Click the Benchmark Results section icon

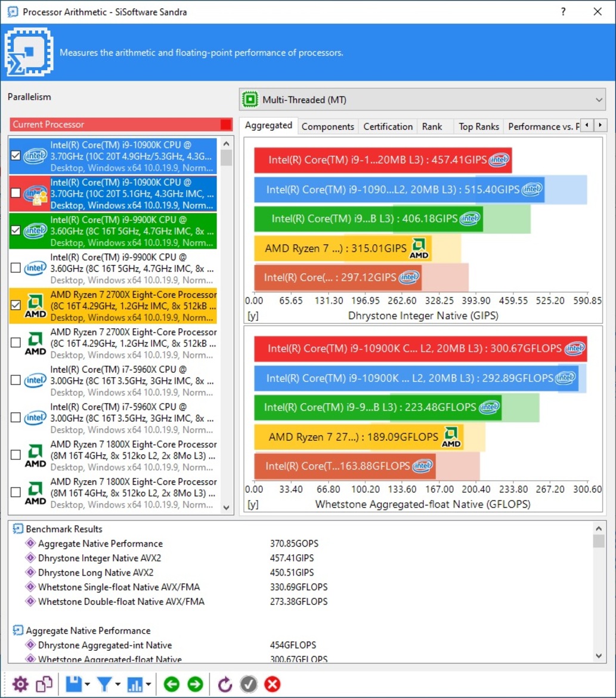tap(18, 529)
